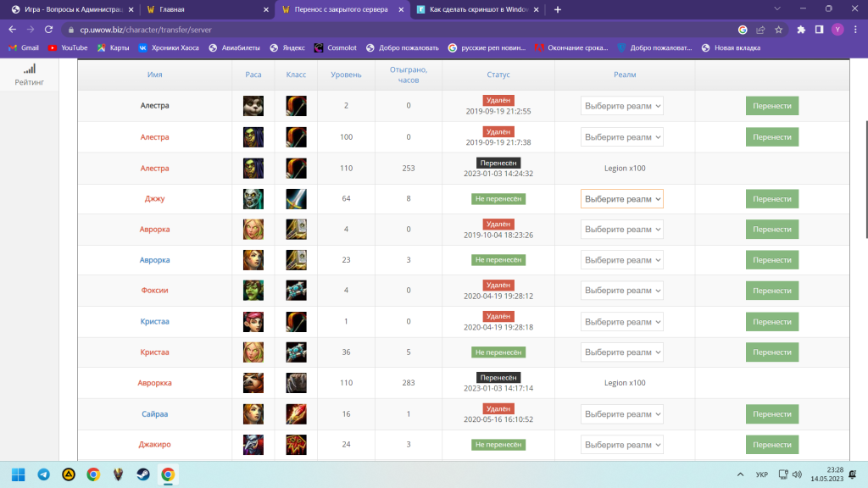
Task: Open the browser extensions puzzle icon
Action: [x=801, y=29]
